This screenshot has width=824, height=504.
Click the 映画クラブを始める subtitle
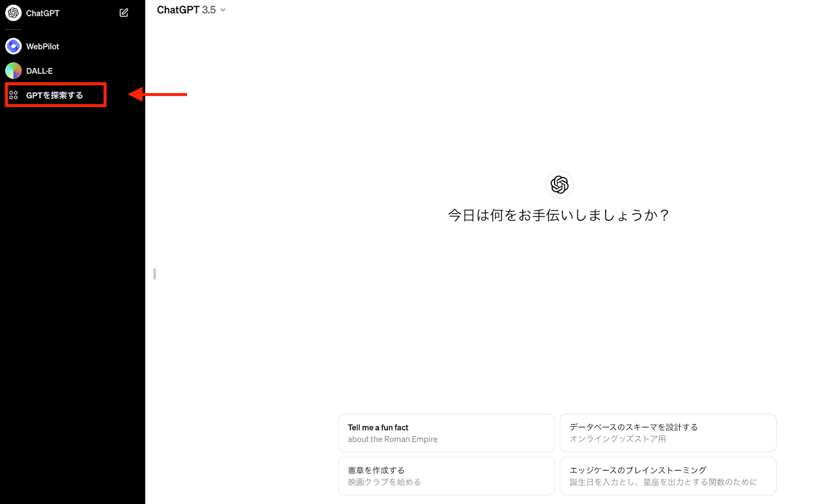[x=384, y=482]
